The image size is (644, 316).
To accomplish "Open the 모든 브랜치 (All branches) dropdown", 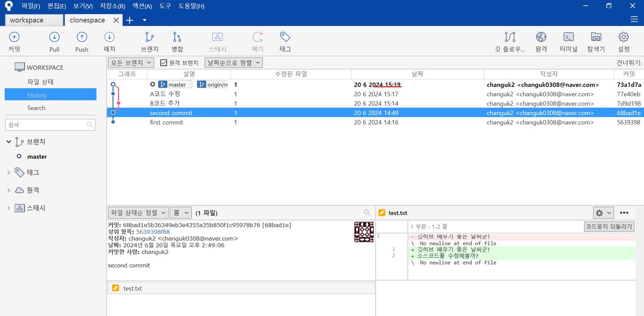I will pos(131,63).
